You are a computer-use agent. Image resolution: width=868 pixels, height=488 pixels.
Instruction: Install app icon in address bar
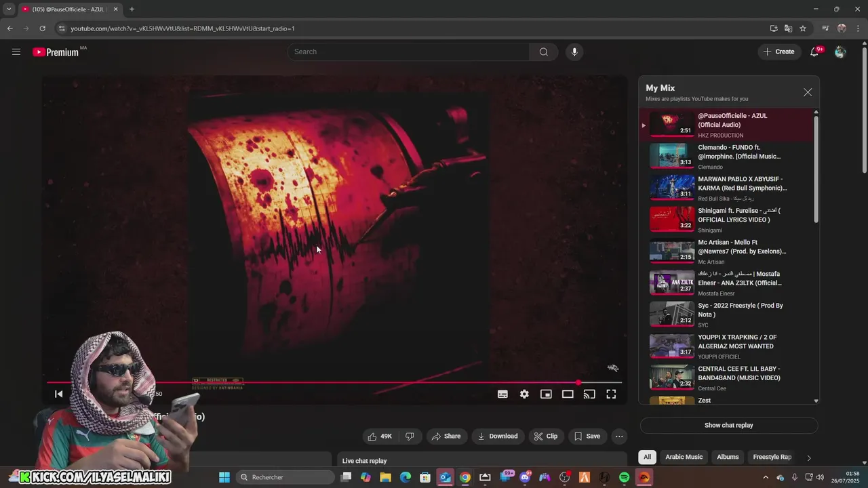click(x=774, y=28)
